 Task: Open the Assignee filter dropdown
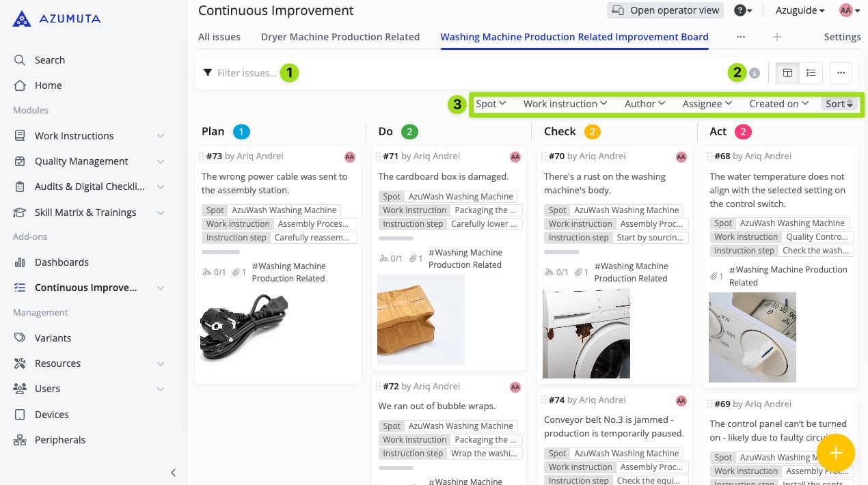point(707,104)
